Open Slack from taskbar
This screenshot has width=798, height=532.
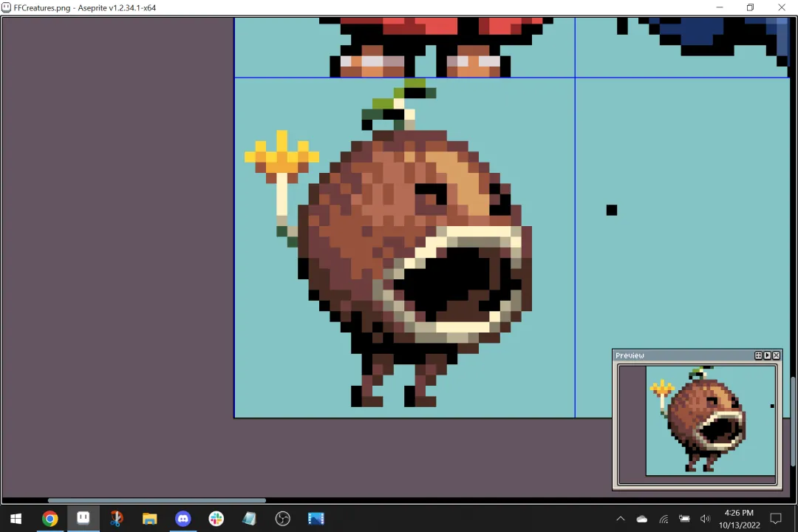[216, 519]
